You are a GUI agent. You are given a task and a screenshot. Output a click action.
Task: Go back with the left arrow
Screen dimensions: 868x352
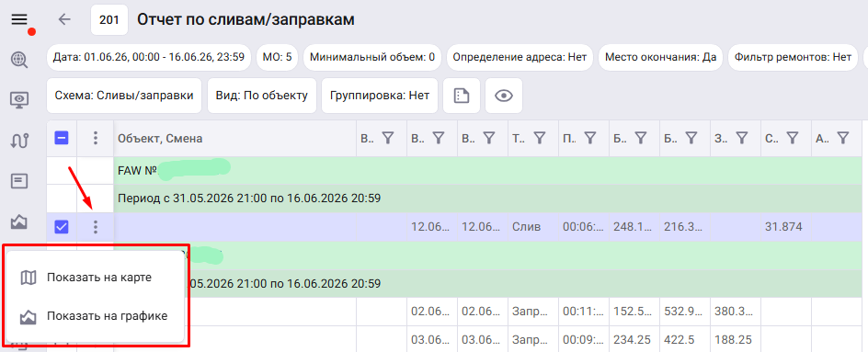[x=64, y=19]
